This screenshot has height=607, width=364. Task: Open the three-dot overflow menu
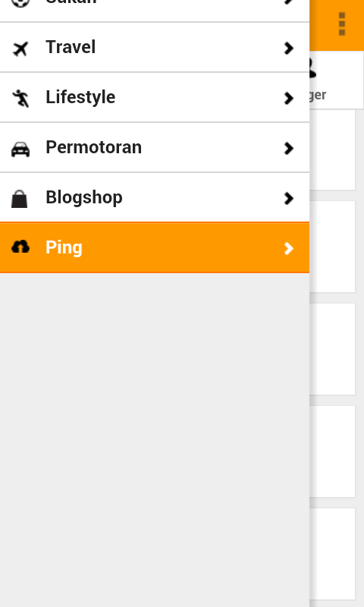point(341,24)
